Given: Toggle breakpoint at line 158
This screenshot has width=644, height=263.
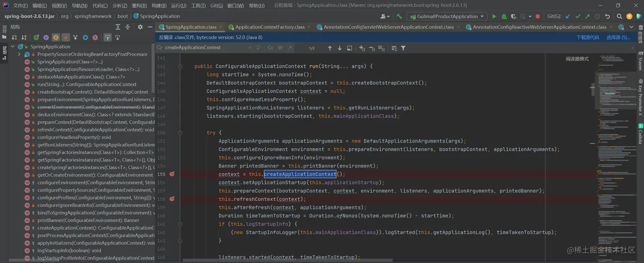Looking at the screenshot, I should (x=172, y=199).
